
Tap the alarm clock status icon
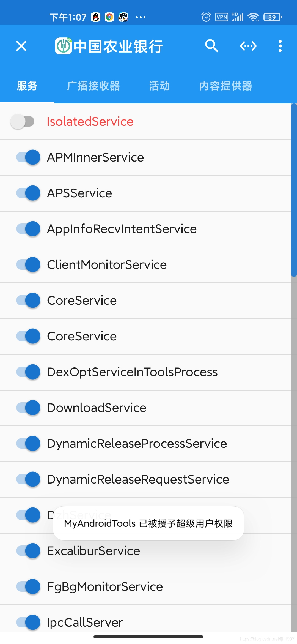pyautogui.click(x=206, y=17)
